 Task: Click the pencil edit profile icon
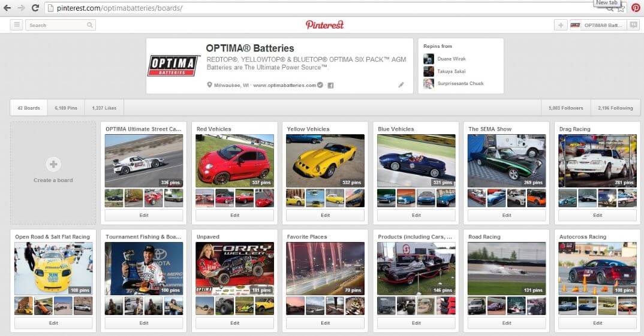click(401, 85)
